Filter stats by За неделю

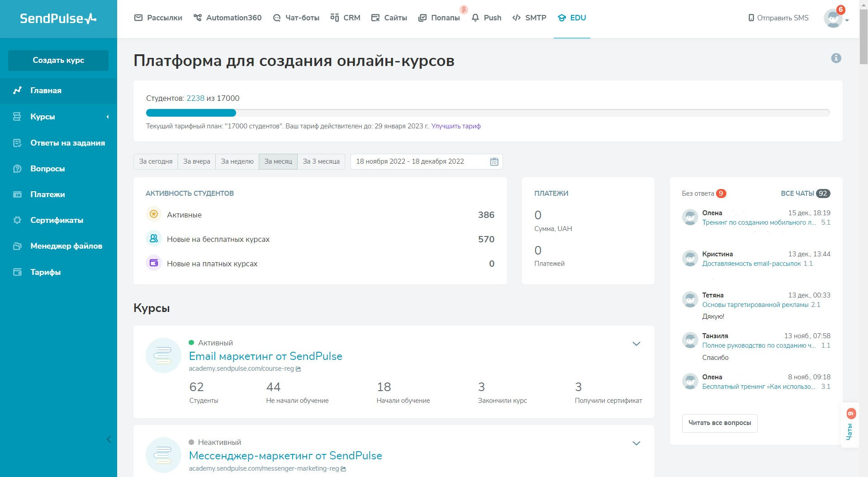tap(237, 161)
